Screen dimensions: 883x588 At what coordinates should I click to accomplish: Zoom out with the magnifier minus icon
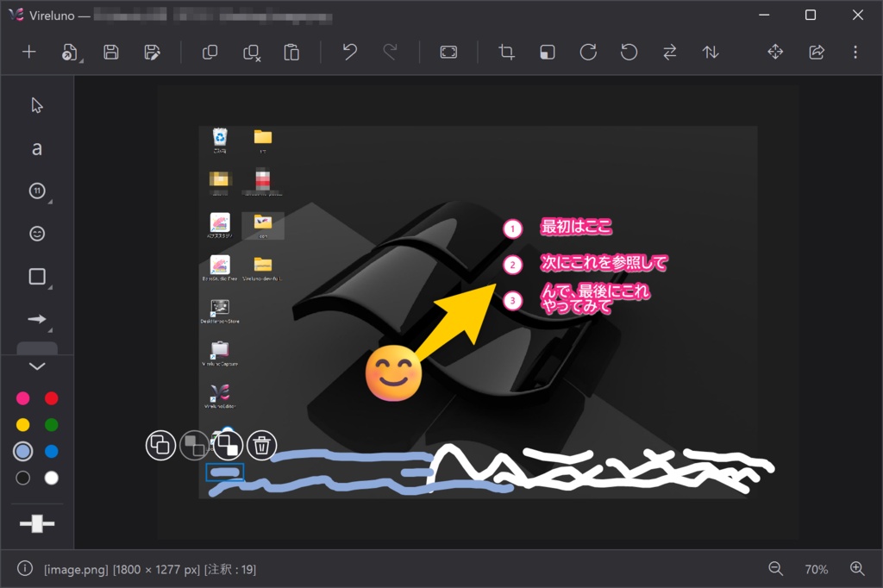(x=776, y=569)
